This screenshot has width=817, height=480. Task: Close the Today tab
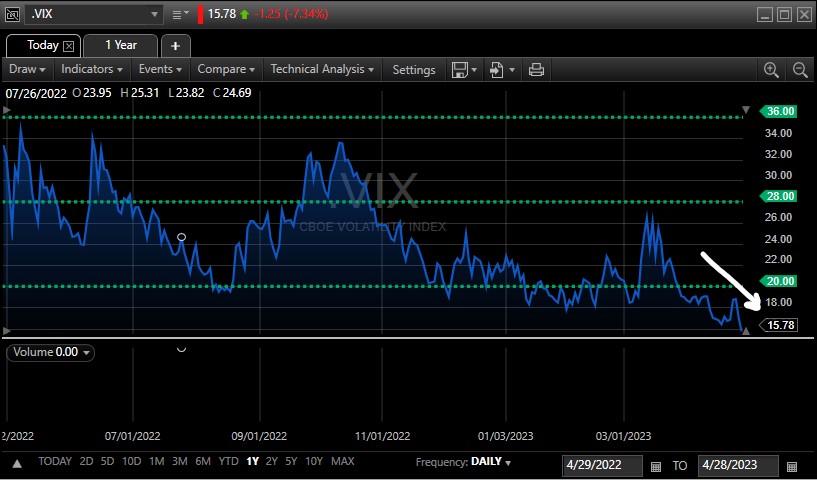click(x=69, y=46)
